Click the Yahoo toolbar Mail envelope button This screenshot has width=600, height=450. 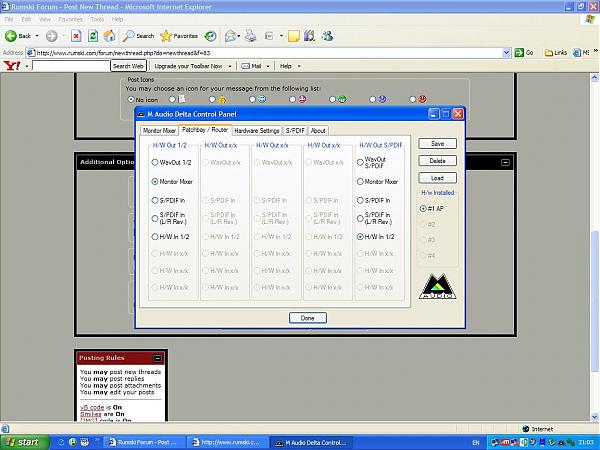pyautogui.click(x=251, y=66)
